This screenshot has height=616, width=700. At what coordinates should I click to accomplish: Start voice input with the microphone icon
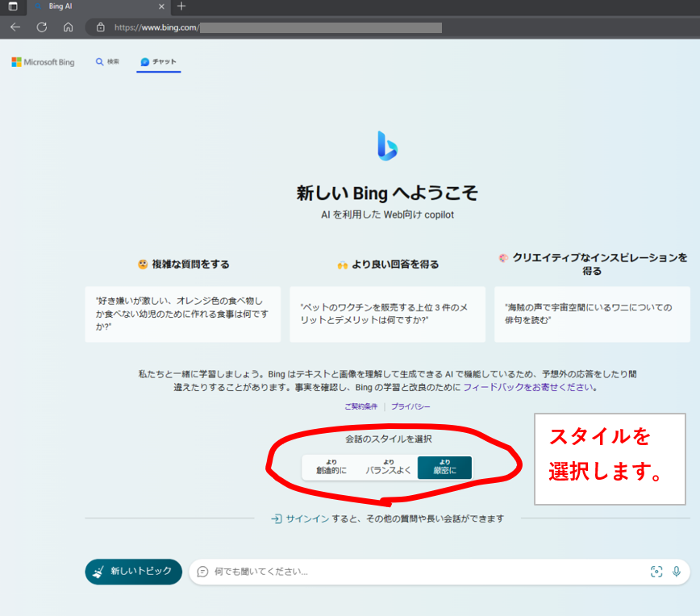(x=677, y=572)
